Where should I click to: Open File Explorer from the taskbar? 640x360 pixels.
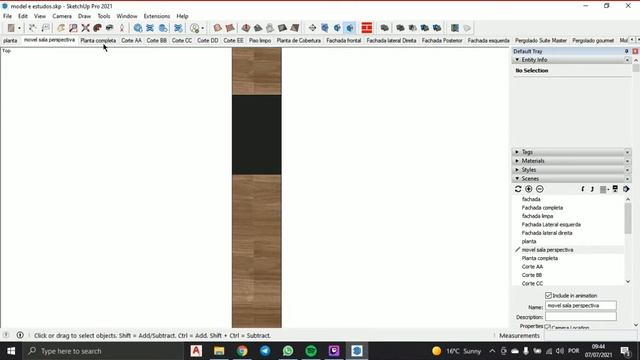coord(219,351)
